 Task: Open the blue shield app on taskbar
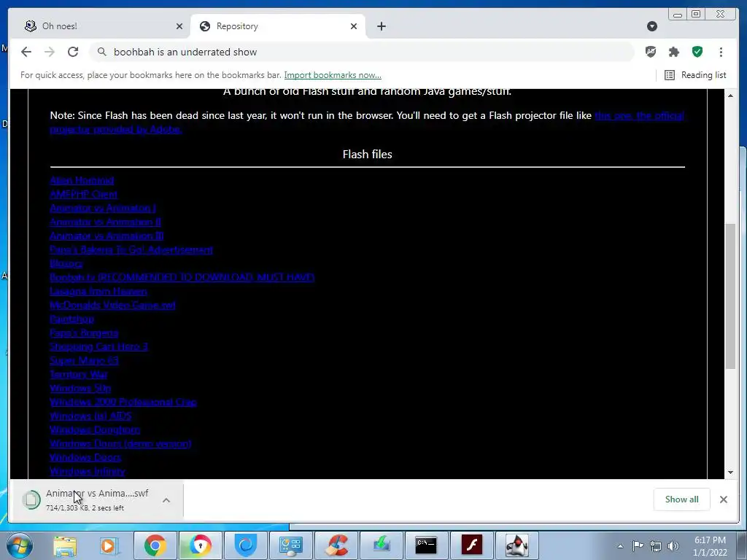coord(245,545)
